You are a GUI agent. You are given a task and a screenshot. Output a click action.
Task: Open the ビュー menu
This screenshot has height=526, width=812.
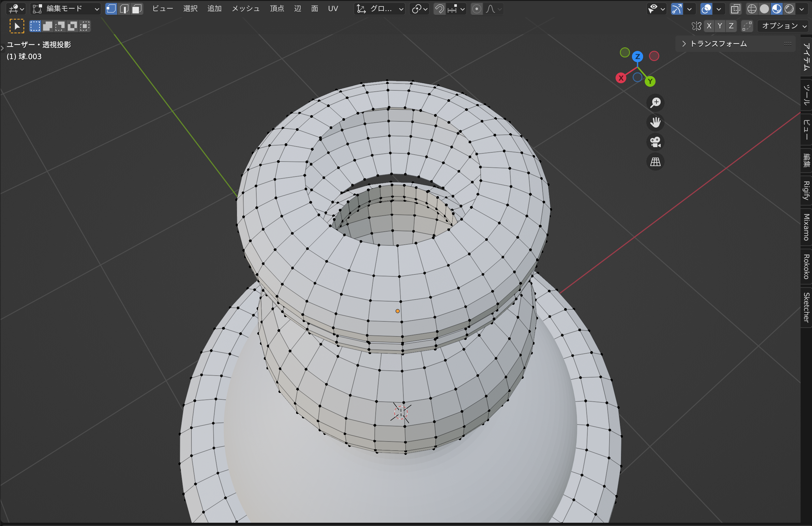click(162, 9)
